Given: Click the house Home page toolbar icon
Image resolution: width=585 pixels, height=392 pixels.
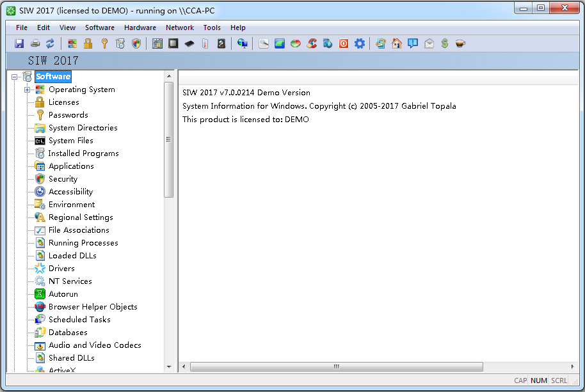Looking at the screenshot, I should pyautogui.click(x=397, y=43).
